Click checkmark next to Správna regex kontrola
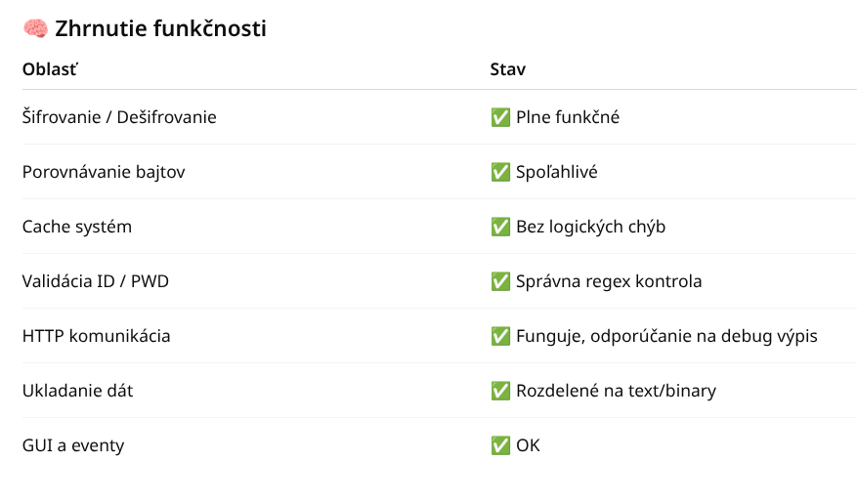 tap(500, 281)
